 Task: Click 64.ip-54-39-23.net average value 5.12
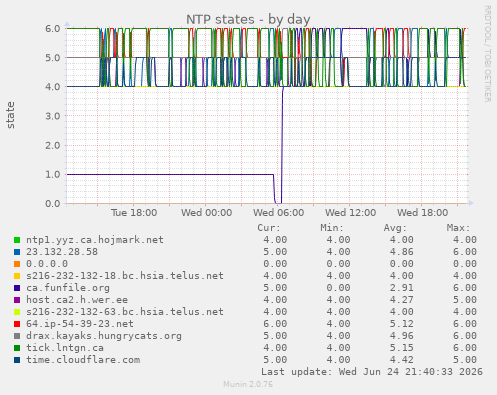coord(402,324)
